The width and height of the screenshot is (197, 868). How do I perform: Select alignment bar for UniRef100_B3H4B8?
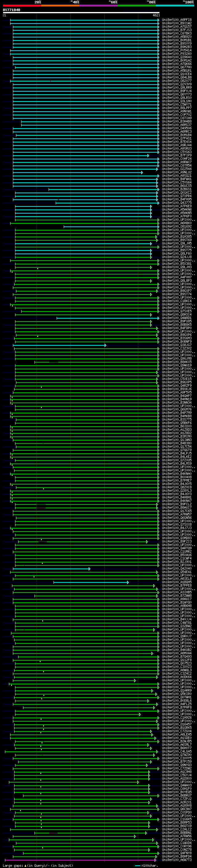[x=90, y=122]
